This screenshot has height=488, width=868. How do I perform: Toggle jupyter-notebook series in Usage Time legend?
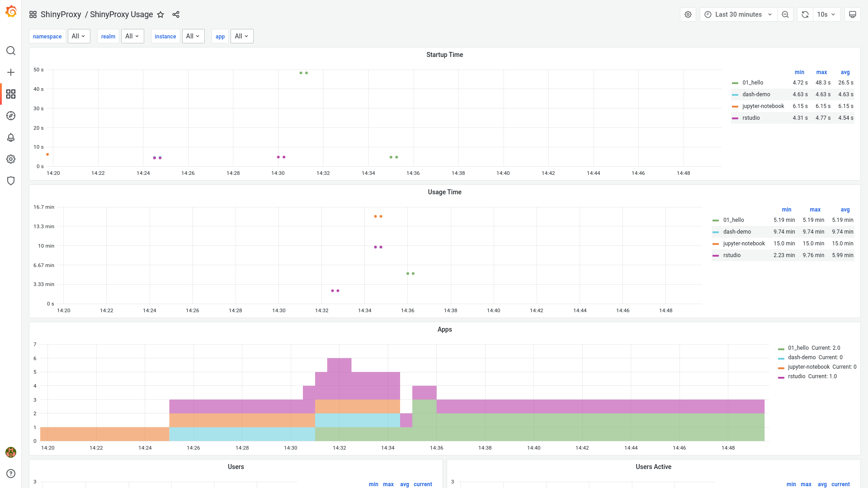[744, 244]
